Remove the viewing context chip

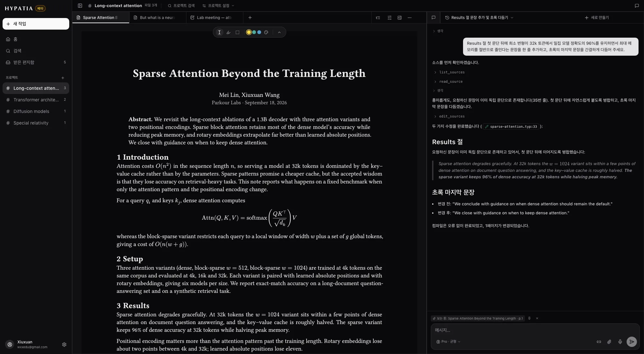click(x=537, y=318)
